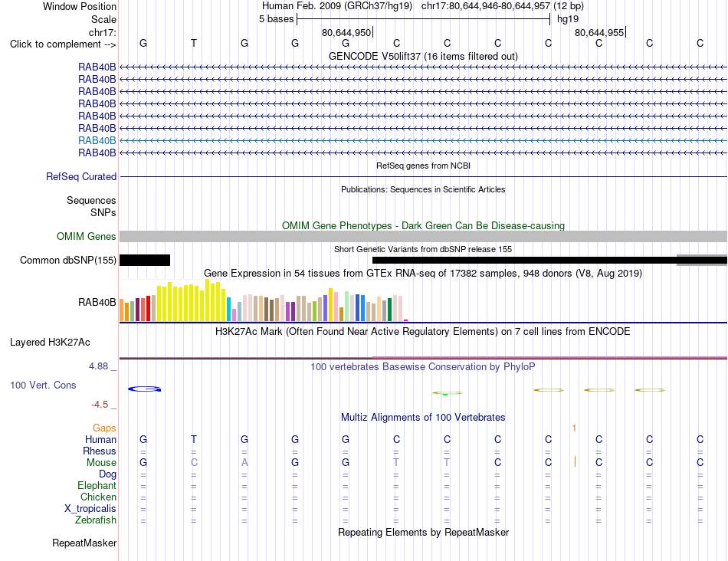Click the 80,644,955 ruler coordinate

pyautogui.click(x=599, y=32)
